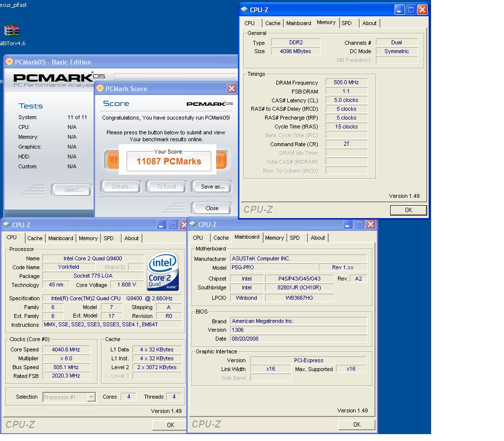Click CPU-Z icon in the CPU window title bar
This screenshot has width=504, height=441.
[6, 224]
